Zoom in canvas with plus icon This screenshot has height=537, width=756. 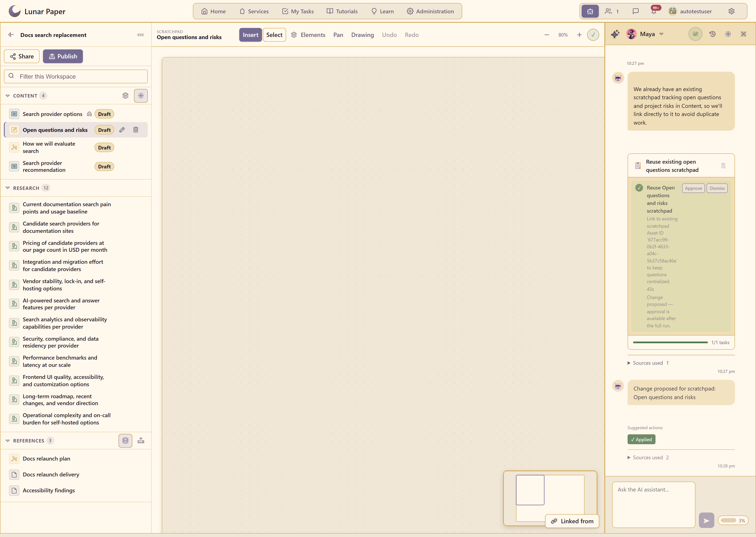point(579,35)
